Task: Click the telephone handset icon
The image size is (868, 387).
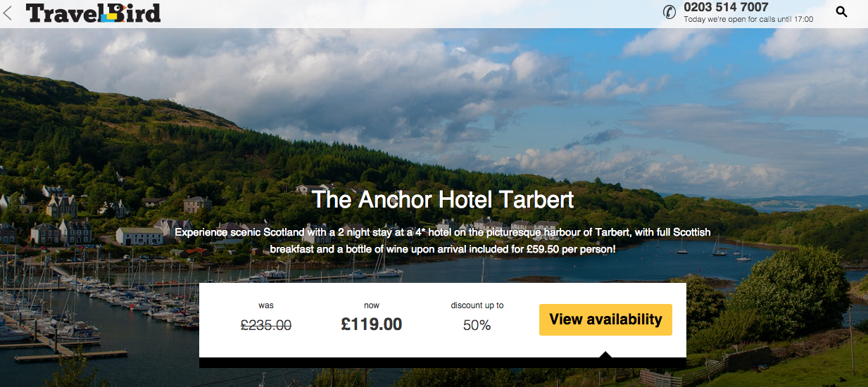Action: (x=669, y=12)
